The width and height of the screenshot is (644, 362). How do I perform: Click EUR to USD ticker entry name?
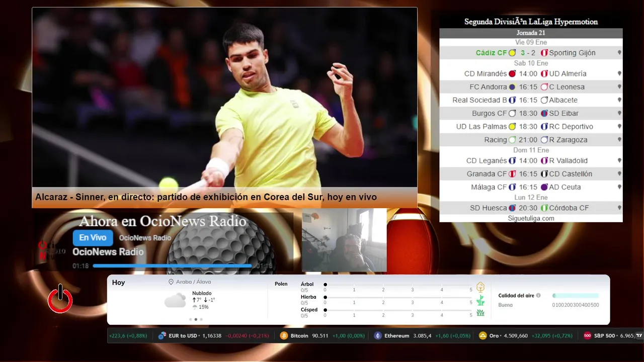(x=183, y=335)
